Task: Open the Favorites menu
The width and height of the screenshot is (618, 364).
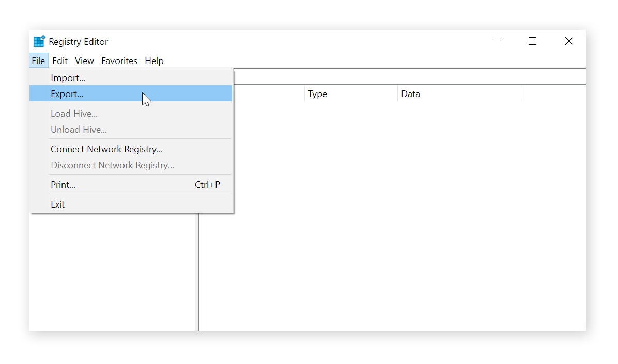Action: click(119, 60)
